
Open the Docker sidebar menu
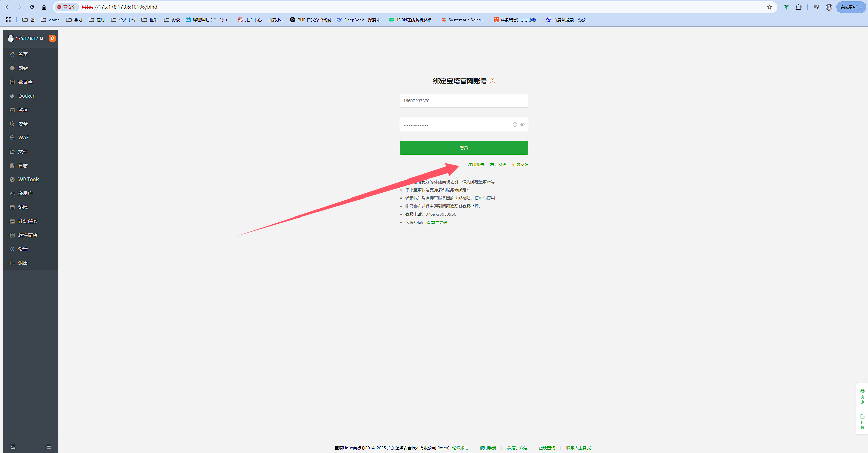pyautogui.click(x=26, y=96)
